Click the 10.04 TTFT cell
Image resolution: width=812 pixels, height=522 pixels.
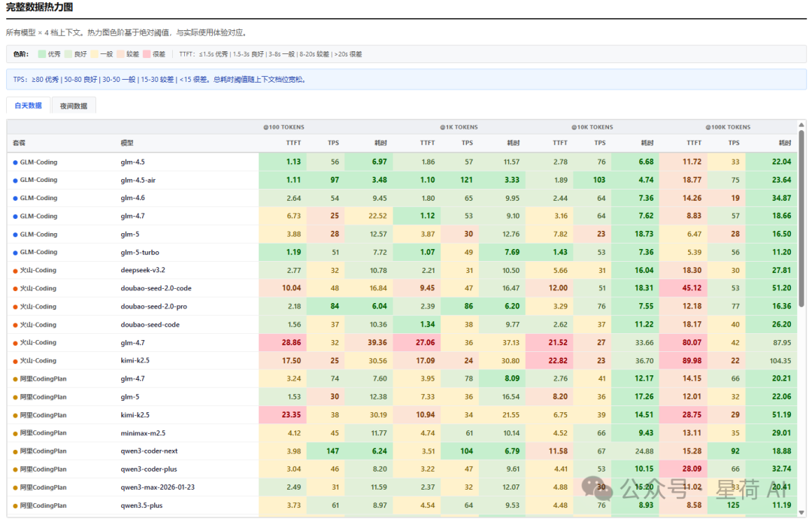283,288
